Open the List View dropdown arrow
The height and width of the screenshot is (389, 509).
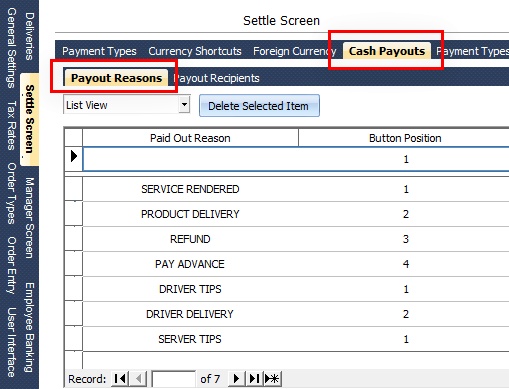click(x=184, y=105)
